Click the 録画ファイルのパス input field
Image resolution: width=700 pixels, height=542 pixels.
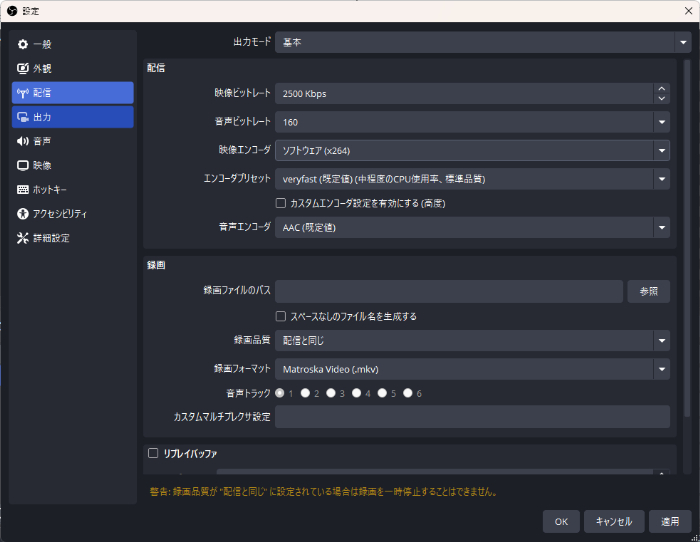(449, 292)
